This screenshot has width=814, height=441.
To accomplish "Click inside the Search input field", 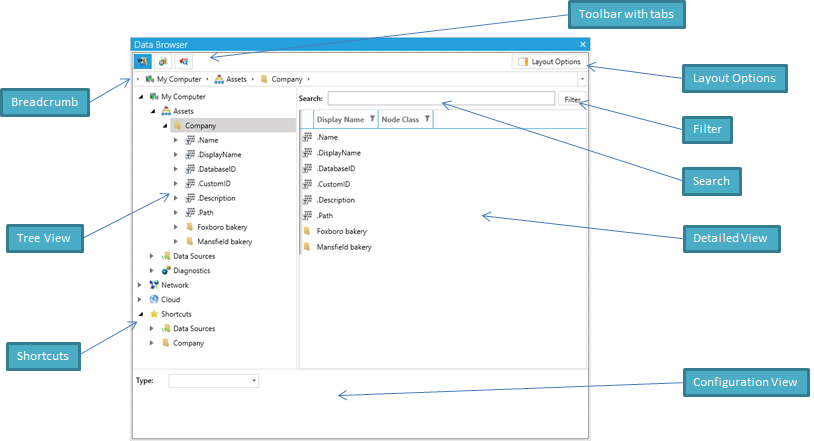I will (x=440, y=99).
